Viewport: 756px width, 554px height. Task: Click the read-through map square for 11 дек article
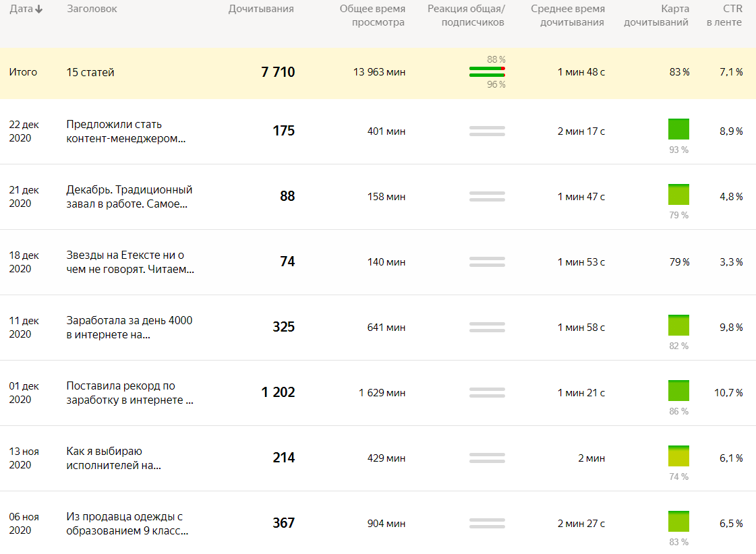click(678, 326)
